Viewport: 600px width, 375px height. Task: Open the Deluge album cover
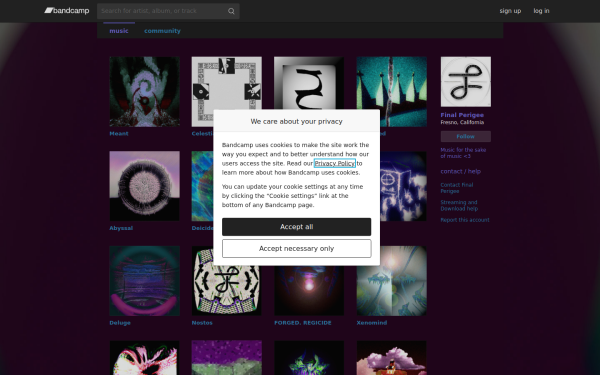coord(144,281)
